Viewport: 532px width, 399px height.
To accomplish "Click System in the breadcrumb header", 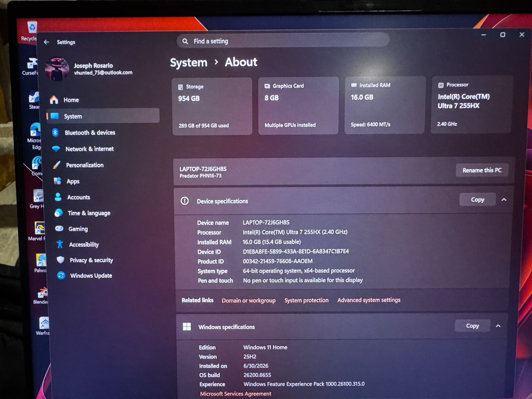I will pyautogui.click(x=189, y=63).
